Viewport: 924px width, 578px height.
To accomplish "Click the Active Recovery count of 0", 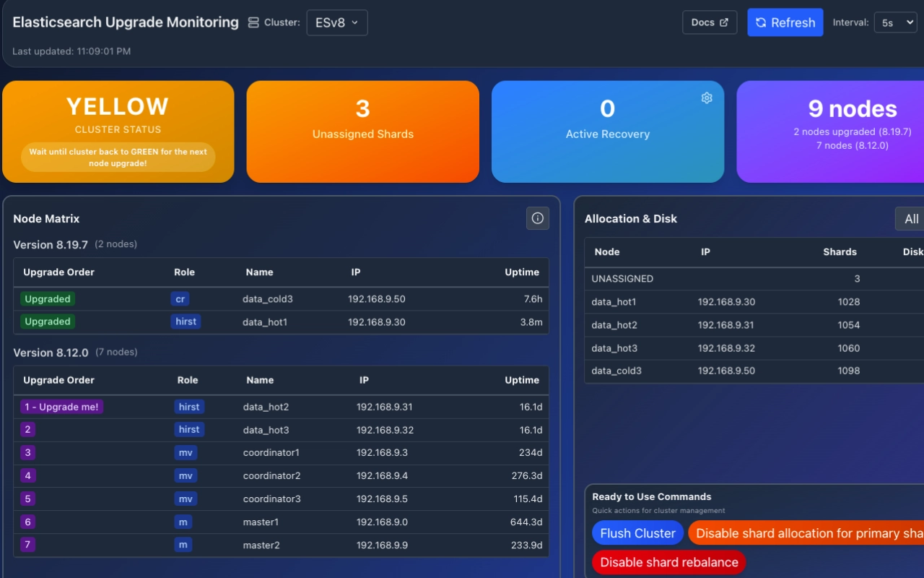I will (x=608, y=108).
